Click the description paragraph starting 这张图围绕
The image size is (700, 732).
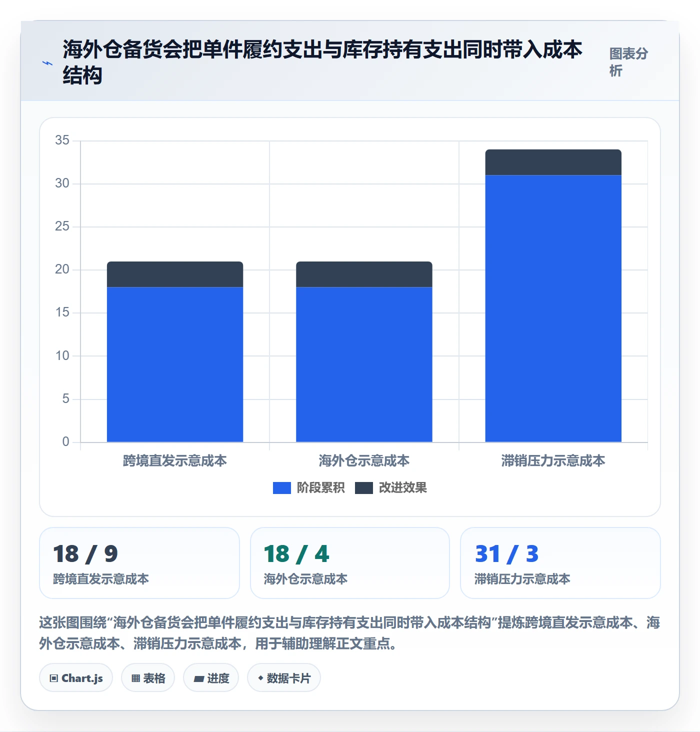click(x=349, y=632)
